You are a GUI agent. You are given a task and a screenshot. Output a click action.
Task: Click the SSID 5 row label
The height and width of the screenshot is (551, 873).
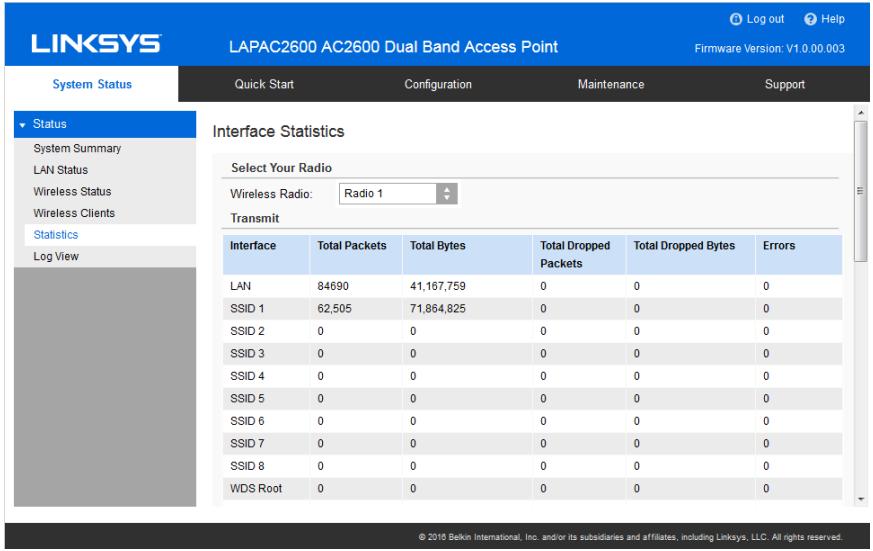(247, 399)
